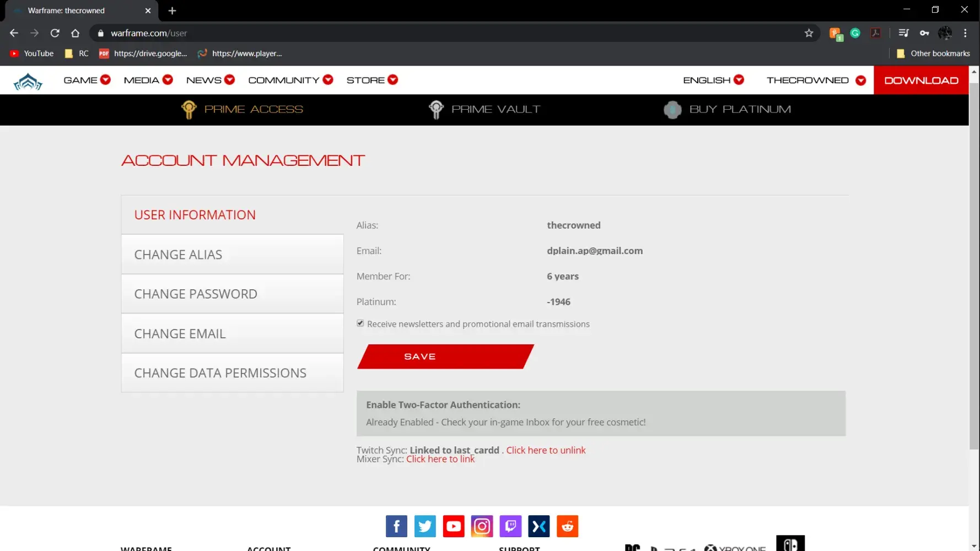
Task: Expand the GAME dropdown menu
Action: point(87,80)
